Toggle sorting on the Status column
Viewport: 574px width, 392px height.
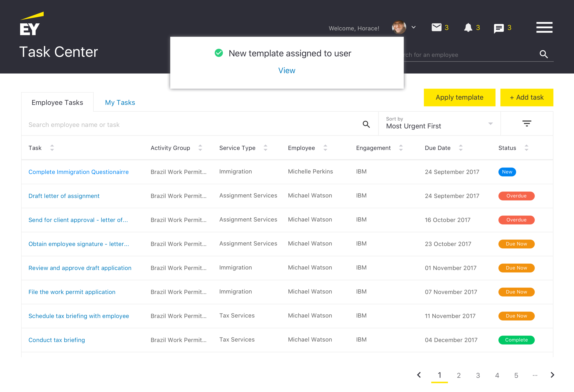coord(527,148)
